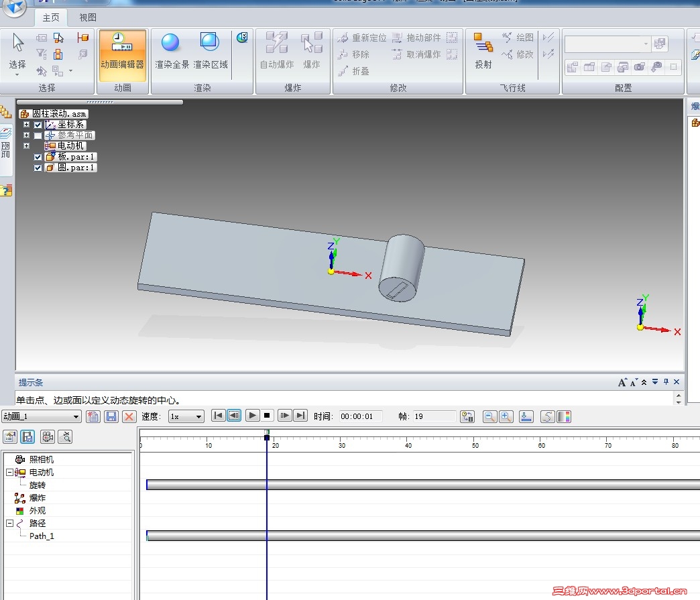Open the 速度 1x speed dropdown

pyautogui.click(x=198, y=416)
